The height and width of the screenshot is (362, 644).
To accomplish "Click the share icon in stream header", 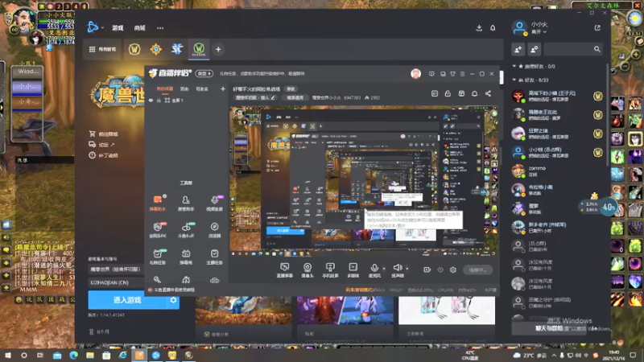I will 488,93.
